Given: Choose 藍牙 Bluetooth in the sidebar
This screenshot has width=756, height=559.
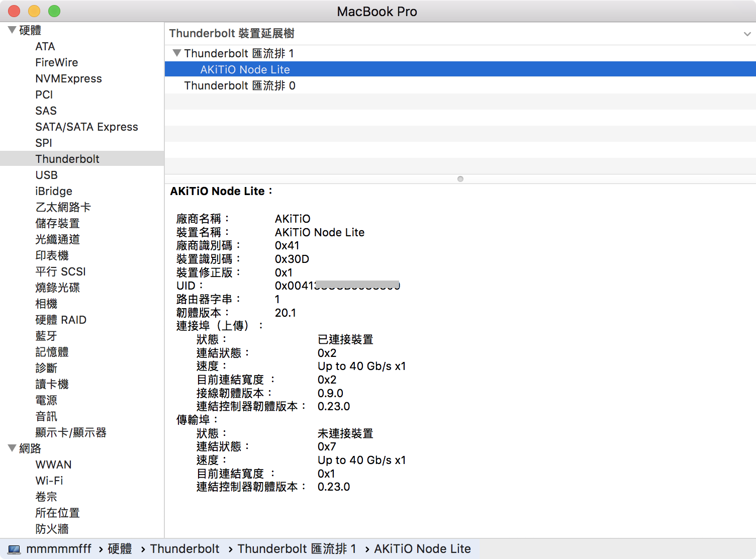Looking at the screenshot, I should (46, 336).
